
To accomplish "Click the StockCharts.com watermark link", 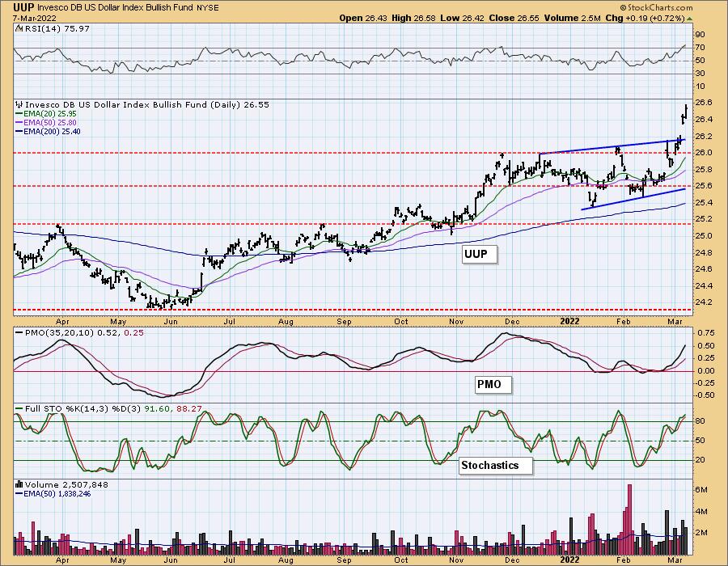I will pos(656,7).
